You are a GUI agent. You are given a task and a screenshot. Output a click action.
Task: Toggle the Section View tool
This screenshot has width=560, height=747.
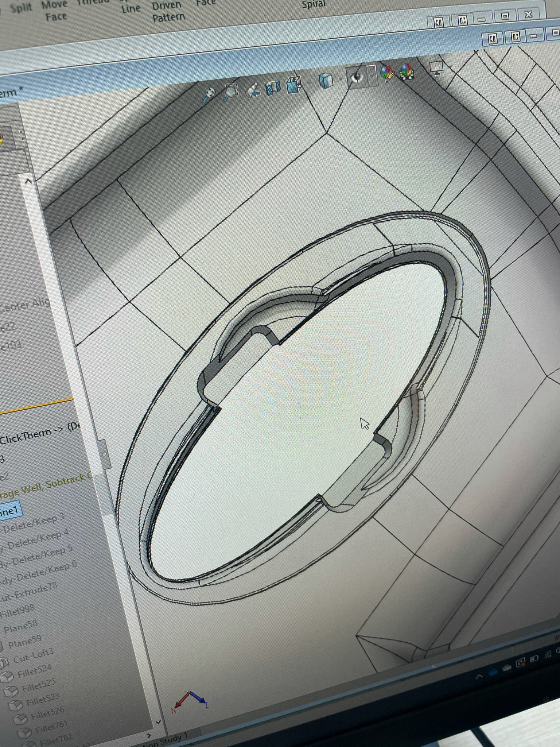point(273,88)
